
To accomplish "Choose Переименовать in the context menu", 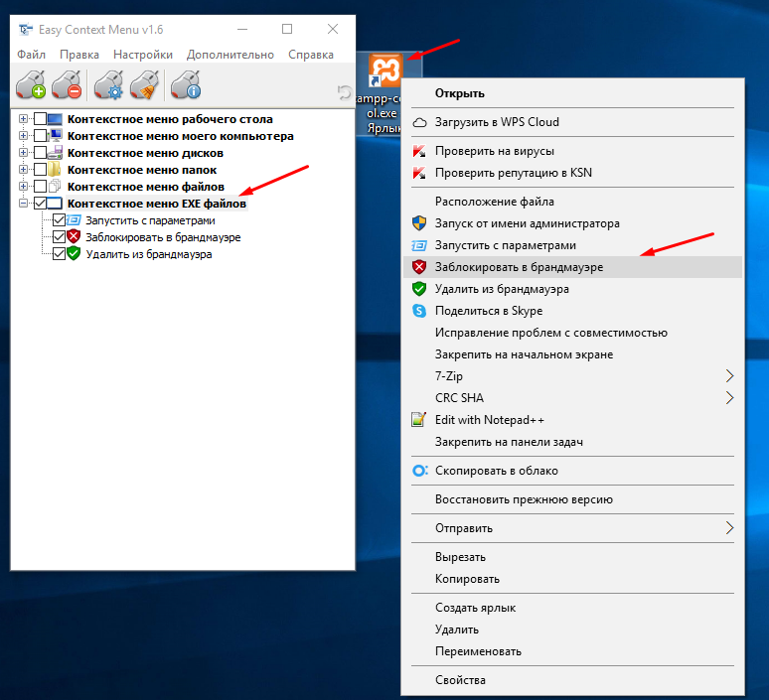I will coord(571,651).
